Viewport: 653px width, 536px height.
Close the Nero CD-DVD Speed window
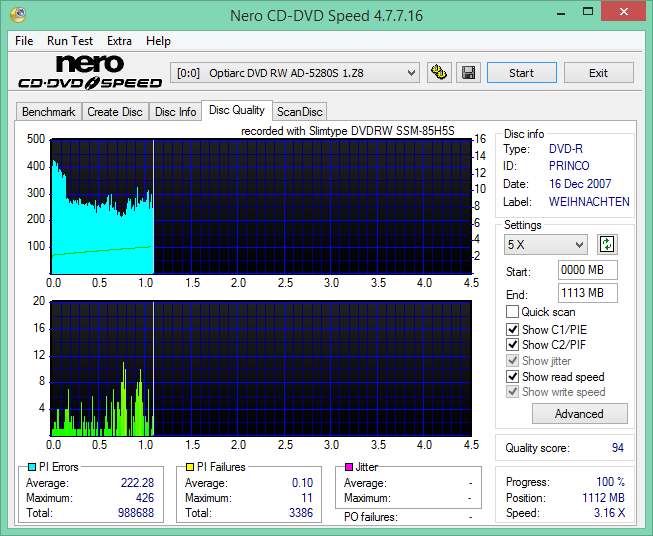[x=623, y=12]
